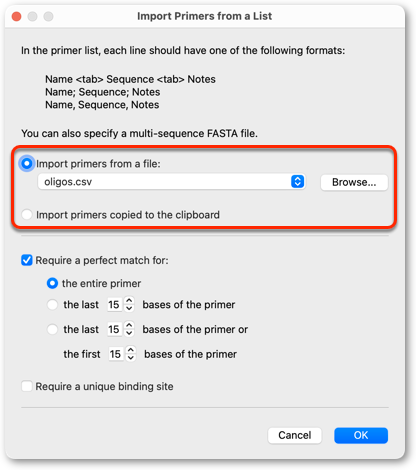Confirm import with the OK button
The width and height of the screenshot is (416, 470).
(x=361, y=435)
